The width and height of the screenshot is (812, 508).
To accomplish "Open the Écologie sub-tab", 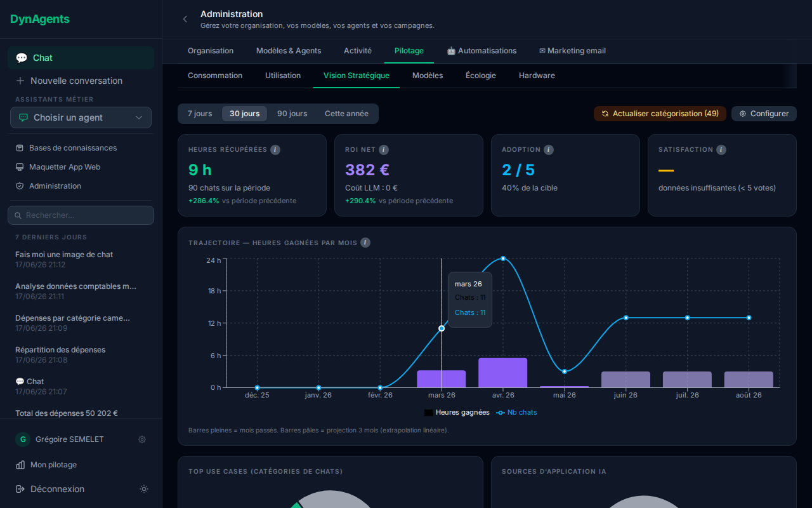I will pos(481,76).
